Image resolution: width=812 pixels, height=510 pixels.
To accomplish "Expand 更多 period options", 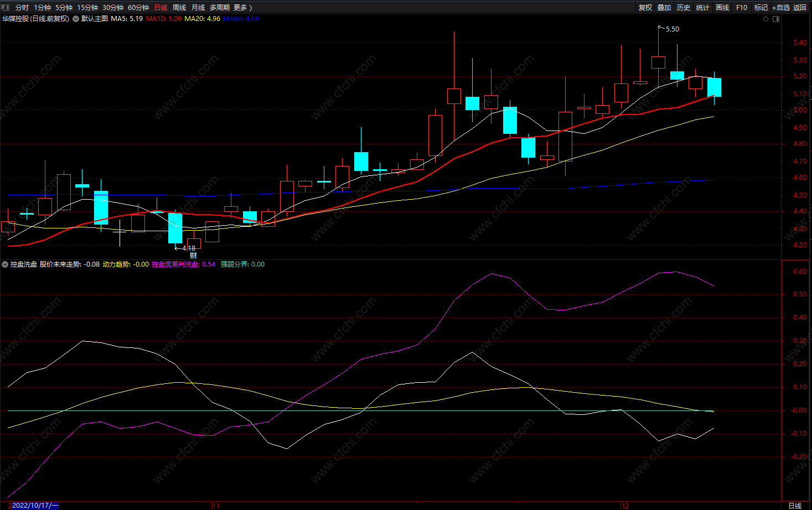I will [242, 7].
